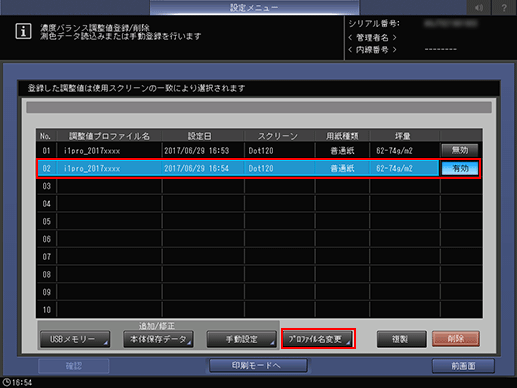Screen dimensions: 517x388
Task: Click date 2017/06/29 16:53 cell
Action: click(x=196, y=151)
